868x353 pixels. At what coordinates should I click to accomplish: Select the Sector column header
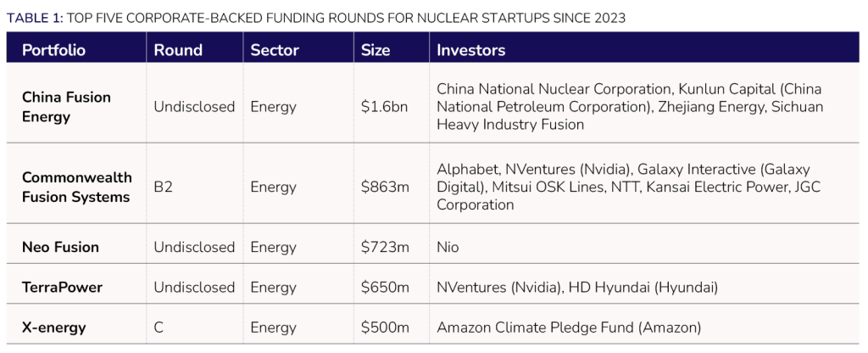coord(275,50)
